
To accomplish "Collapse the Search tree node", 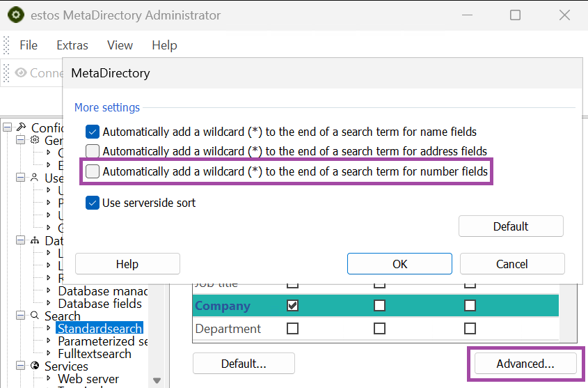I will [x=21, y=315].
